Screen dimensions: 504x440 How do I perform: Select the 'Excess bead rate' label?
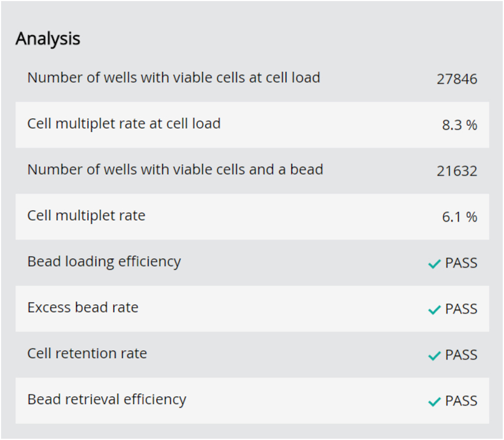(83, 308)
